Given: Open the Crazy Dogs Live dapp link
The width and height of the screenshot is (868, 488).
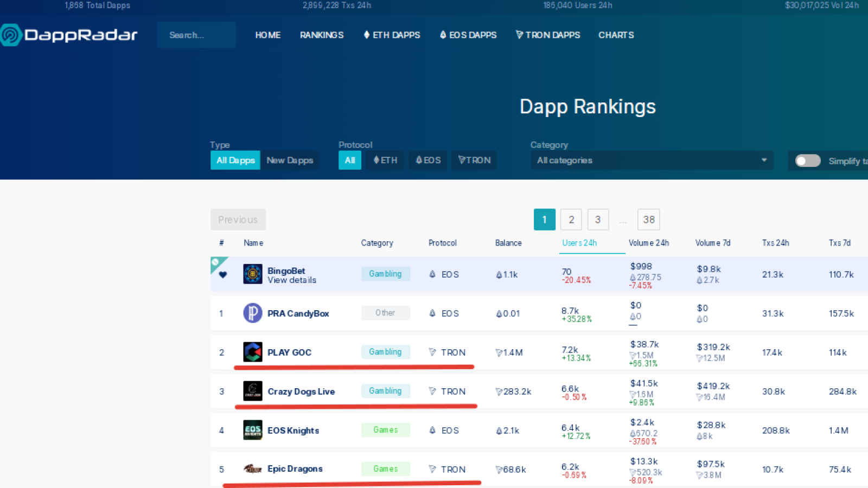Looking at the screenshot, I should click(x=301, y=391).
